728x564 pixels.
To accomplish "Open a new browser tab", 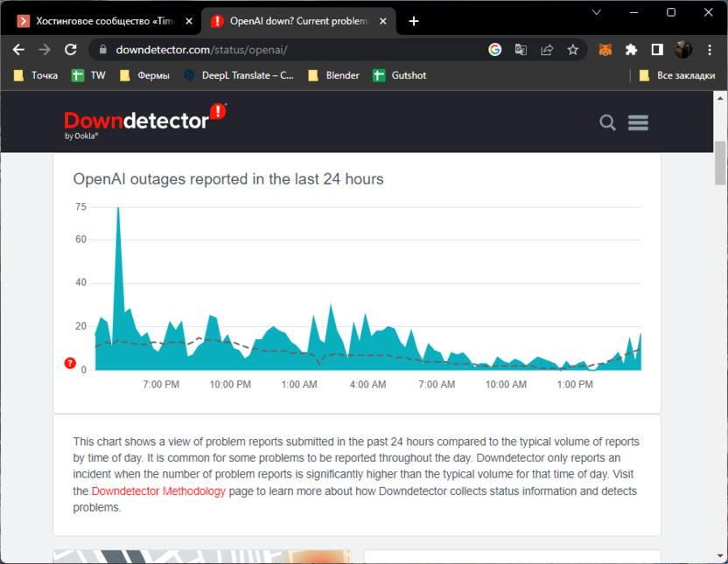I will (414, 21).
